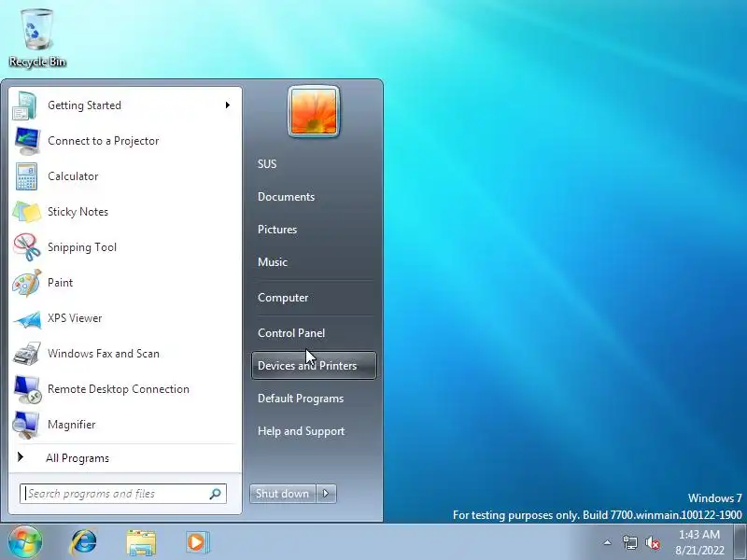This screenshot has height=560, width=747.
Task: Select the Sticky Notes label
Action: pyautogui.click(x=78, y=212)
